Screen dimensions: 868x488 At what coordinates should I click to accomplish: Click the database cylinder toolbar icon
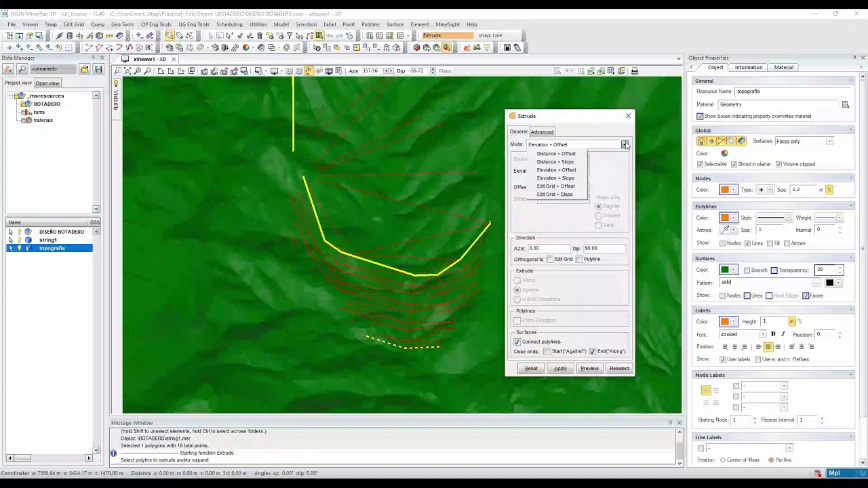pos(69,35)
